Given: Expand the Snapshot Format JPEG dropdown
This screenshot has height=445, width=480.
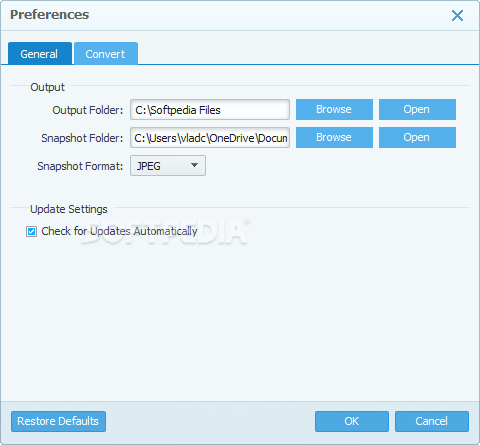Looking at the screenshot, I should click(168, 166).
